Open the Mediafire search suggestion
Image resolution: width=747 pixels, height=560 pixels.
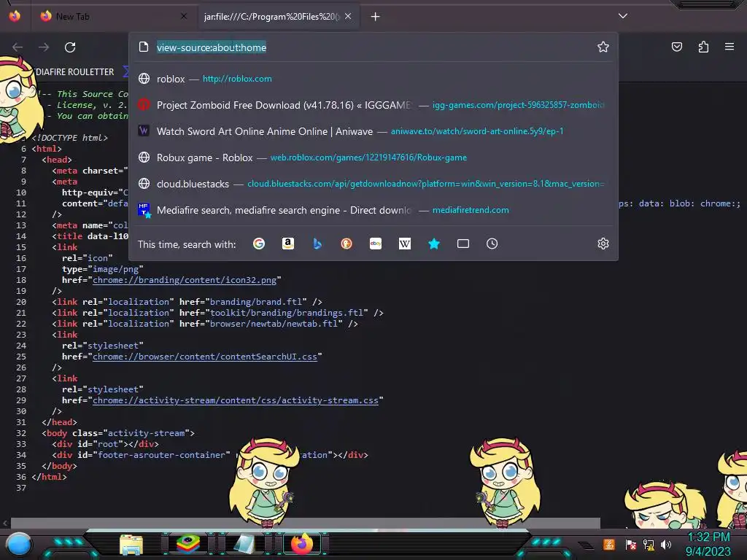coord(373,209)
